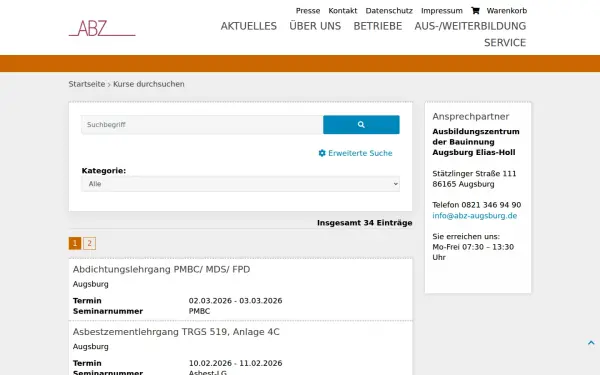Click the date 10.02.2026 - 11.02.2026
Screen dimensions: 600x375
click(x=235, y=363)
